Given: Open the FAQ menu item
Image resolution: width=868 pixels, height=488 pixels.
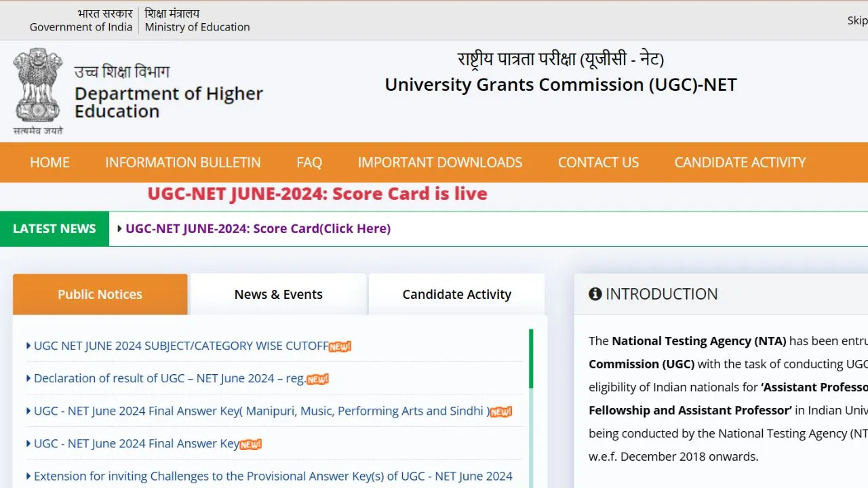Looking at the screenshot, I should point(309,163).
